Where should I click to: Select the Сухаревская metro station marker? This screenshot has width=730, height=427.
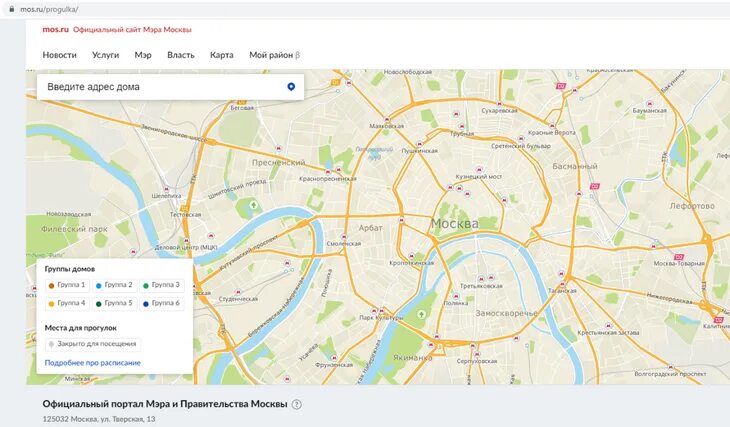pyautogui.click(x=500, y=104)
